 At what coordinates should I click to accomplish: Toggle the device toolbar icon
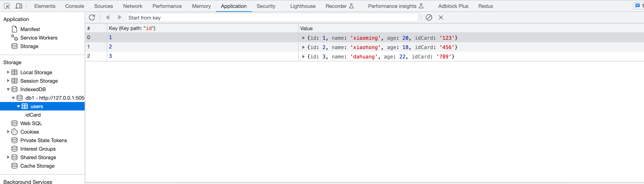coord(19,6)
